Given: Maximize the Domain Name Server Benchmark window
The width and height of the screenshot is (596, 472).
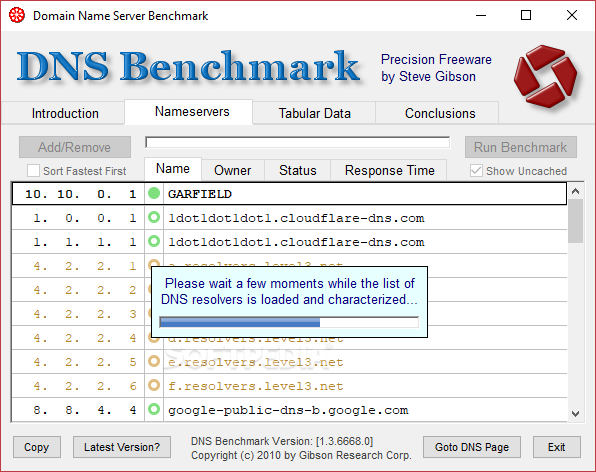Looking at the screenshot, I should [x=526, y=15].
